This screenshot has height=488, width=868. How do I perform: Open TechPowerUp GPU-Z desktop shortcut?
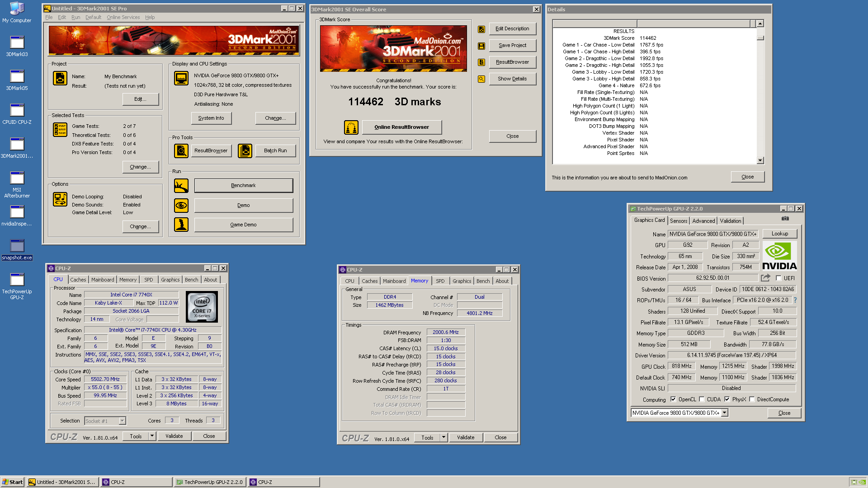tap(17, 286)
